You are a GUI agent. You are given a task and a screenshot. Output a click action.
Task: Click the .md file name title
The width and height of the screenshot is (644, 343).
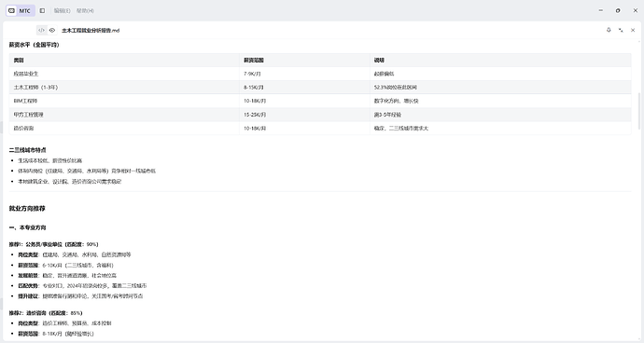(x=91, y=31)
